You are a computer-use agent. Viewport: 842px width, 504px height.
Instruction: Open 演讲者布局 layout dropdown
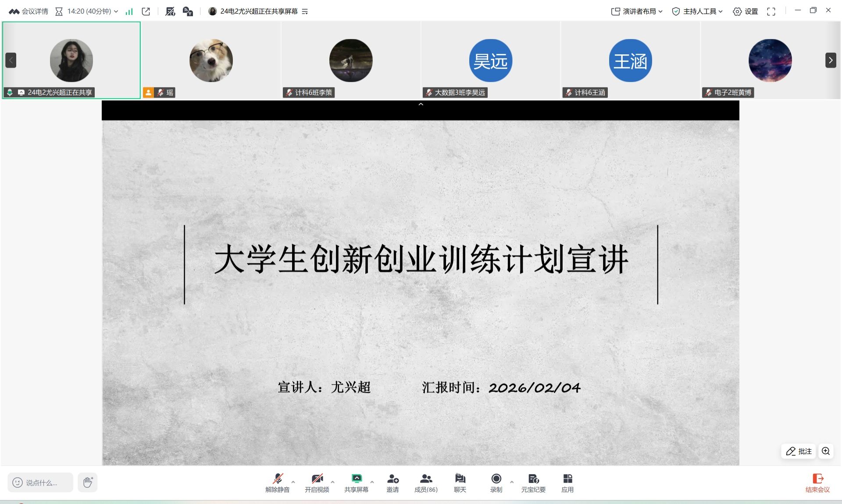[637, 11]
